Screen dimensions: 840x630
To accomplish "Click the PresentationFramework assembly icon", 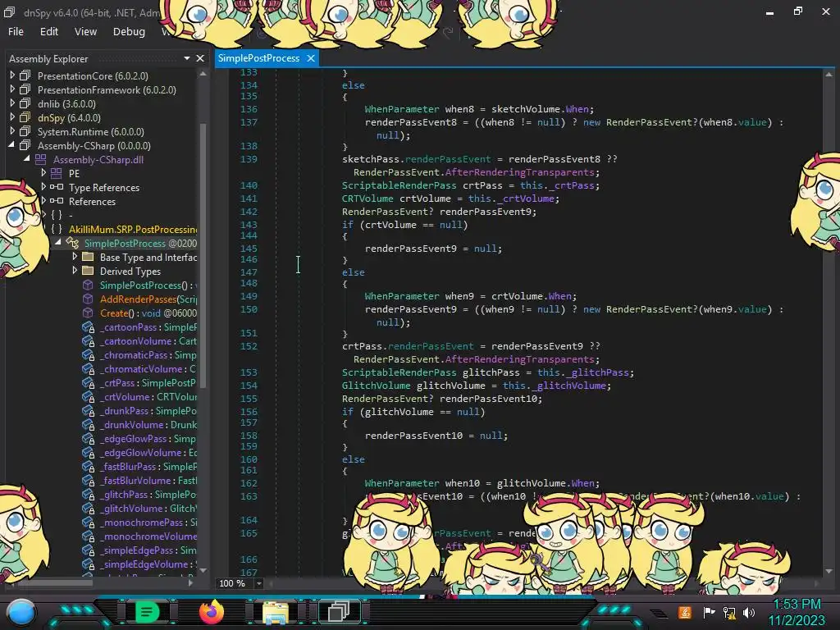I will coord(25,89).
